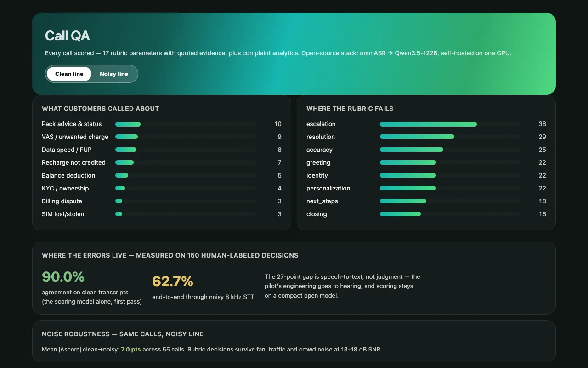Select the KYC / ownership row
This screenshot has height=368, width=588.
(x=162, y=189)
